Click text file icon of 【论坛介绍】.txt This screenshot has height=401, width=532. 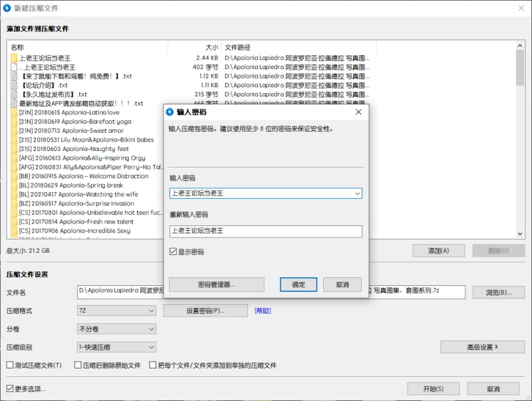pos(14,85)
